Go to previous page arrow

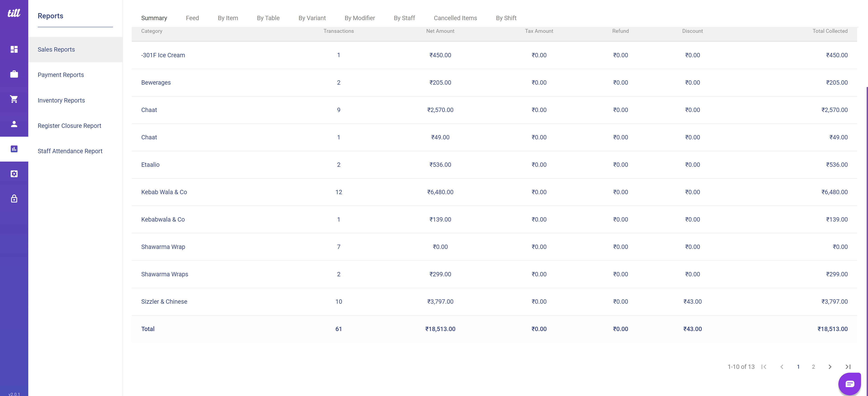tap(782, 367)
